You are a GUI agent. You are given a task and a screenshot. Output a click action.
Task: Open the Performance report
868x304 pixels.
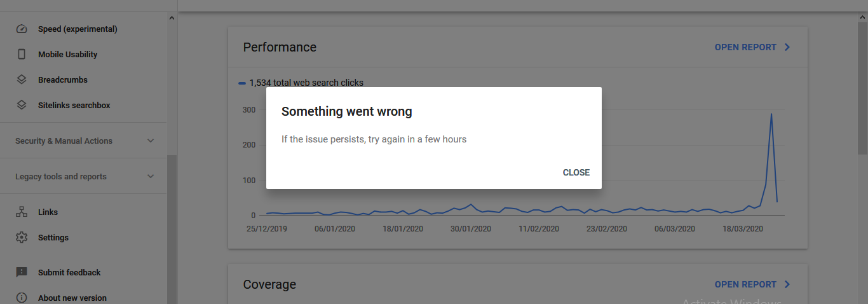click(x=745, y=47)
